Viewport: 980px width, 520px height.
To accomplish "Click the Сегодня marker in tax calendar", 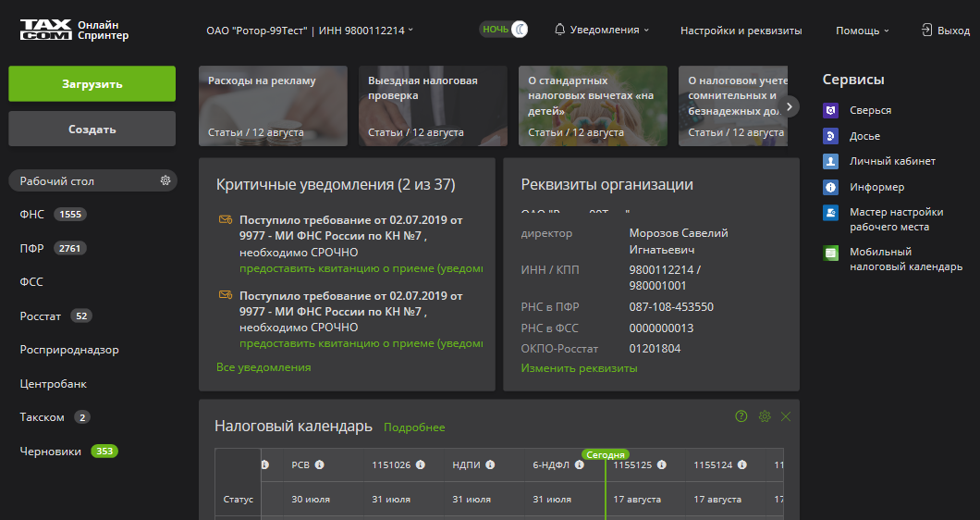I will coord(605,454).
